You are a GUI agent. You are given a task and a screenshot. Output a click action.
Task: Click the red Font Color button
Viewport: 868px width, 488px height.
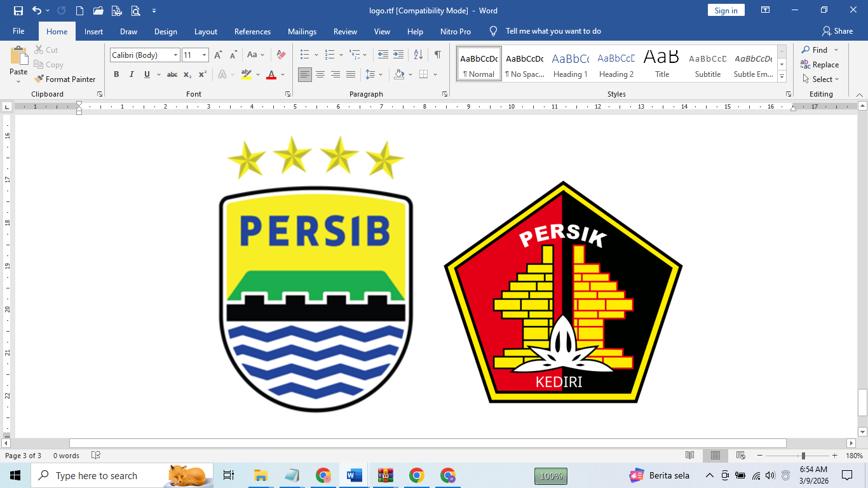point(271,74)
